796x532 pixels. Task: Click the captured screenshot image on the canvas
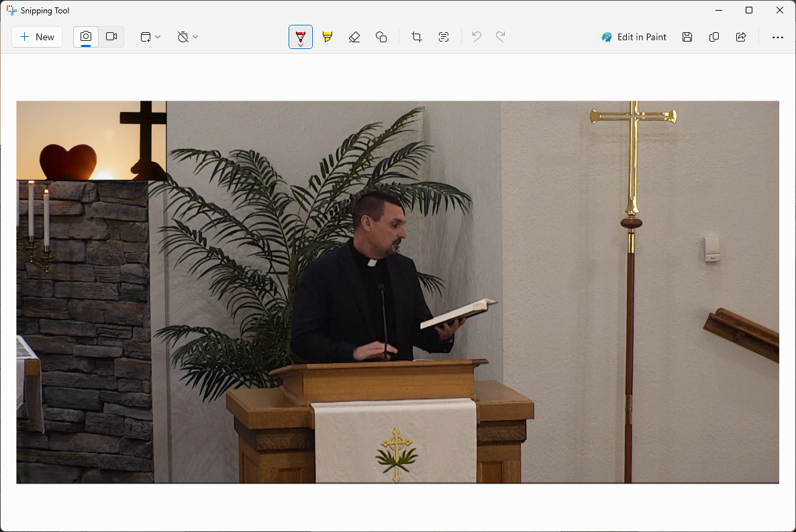tap(397, 292)
